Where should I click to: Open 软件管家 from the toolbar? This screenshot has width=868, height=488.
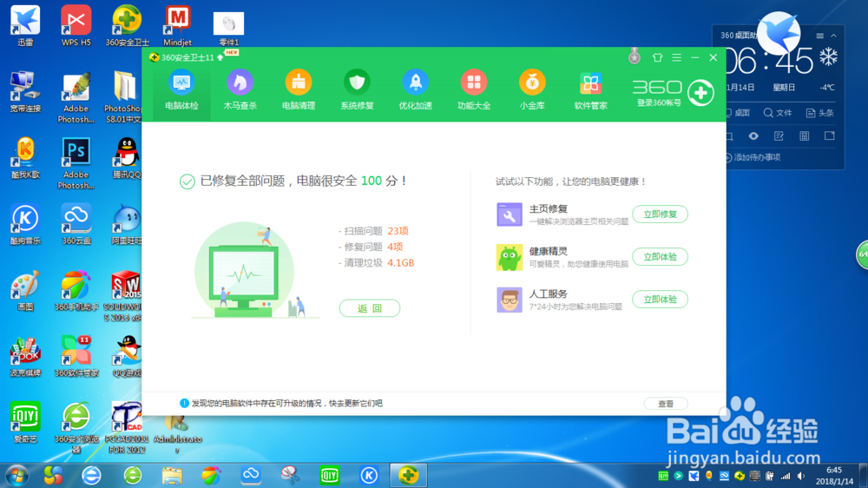click(x=590, y=91)
